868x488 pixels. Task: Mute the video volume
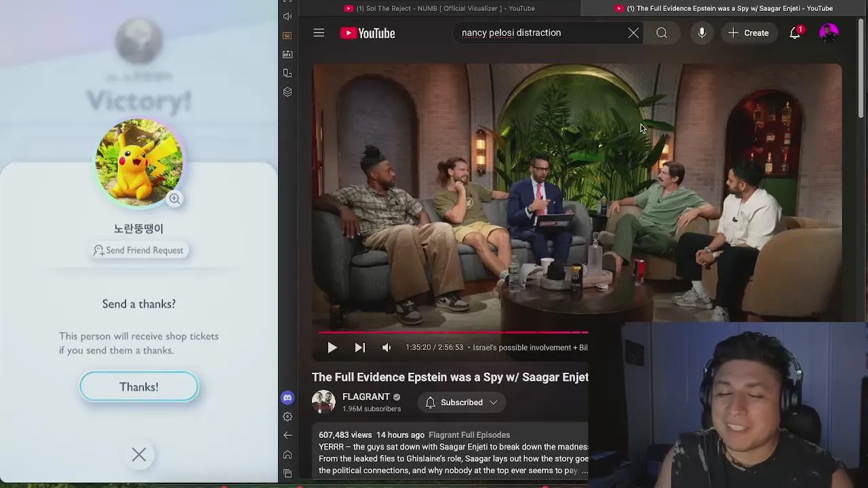pos(387,348)
